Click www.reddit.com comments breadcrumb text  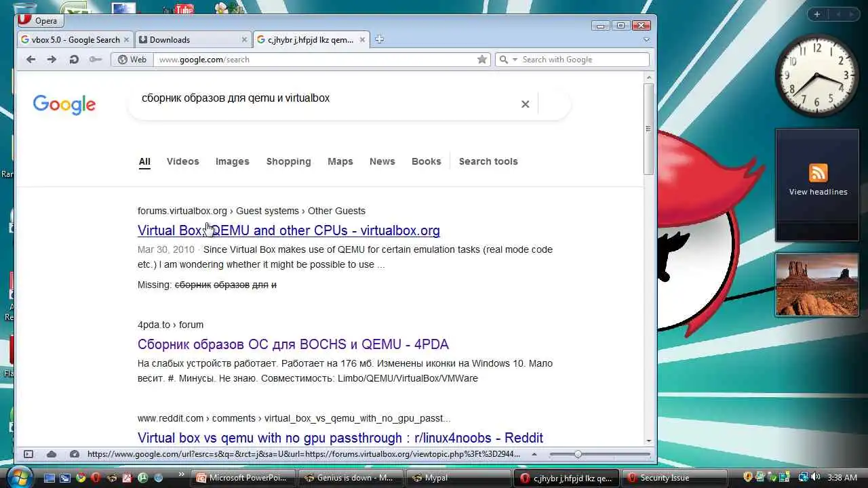coord(294,418)
